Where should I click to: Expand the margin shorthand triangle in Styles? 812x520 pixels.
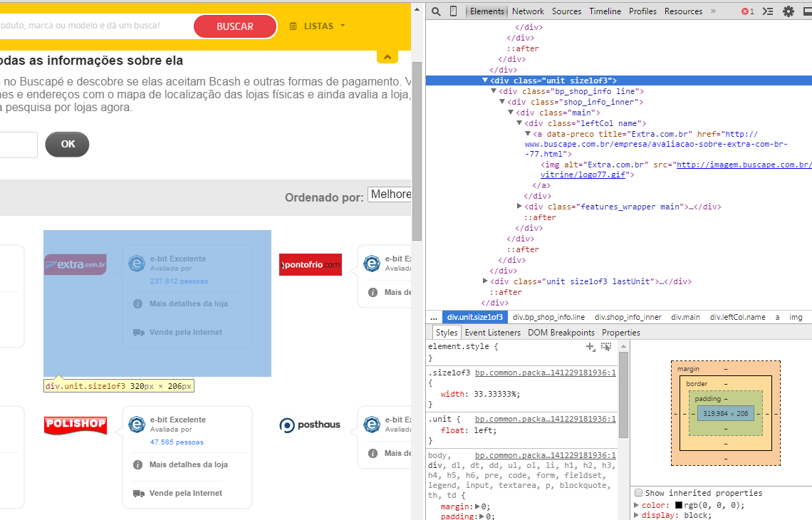tap(477, 506)
